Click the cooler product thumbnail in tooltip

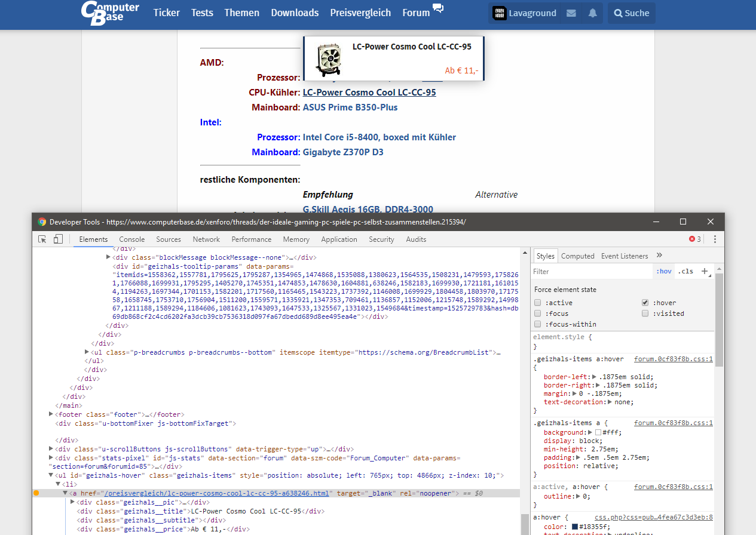328,60
